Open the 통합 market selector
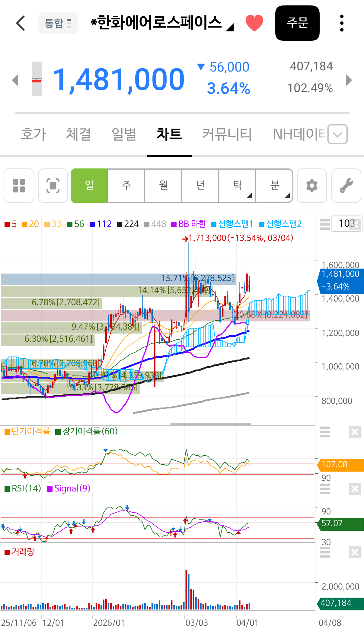Image resolution: width=364 pixels, height=643 pixels. [x=58, y=23]
